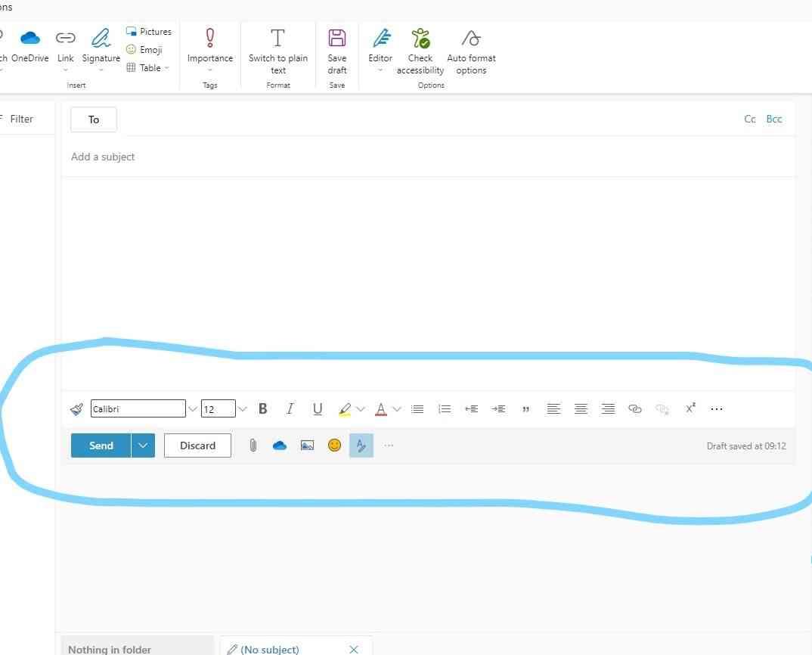Screen dimensions: 812x655
Task: Click the Draft saved at 09:12 text
Action: tap(746, 446)
